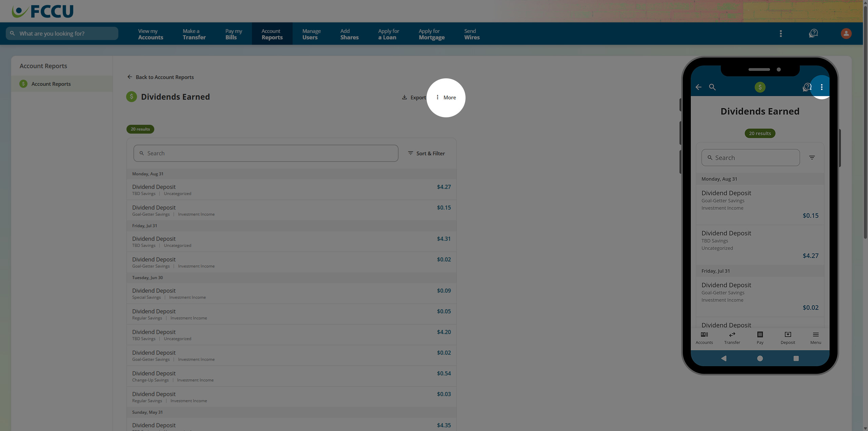Focus the What are you looking for search box
Image resolution: width=868 pixels, height=431 pixels.
point(62,34)
